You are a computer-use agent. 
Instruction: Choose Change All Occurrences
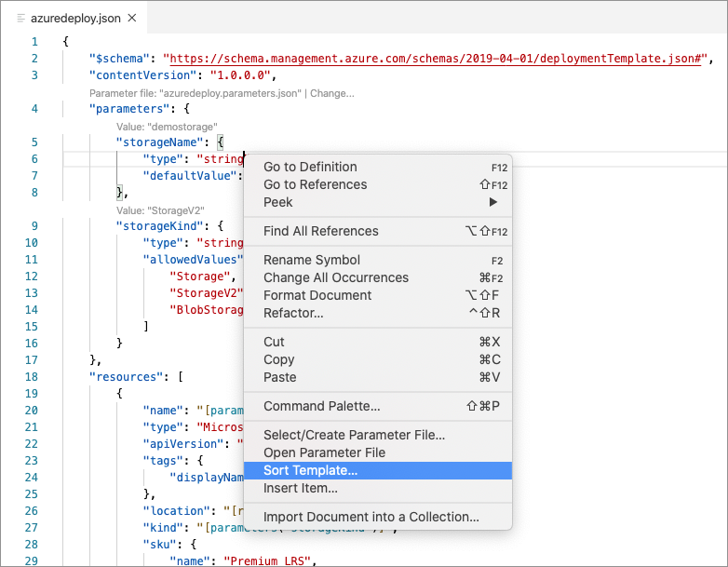point(377,277)
